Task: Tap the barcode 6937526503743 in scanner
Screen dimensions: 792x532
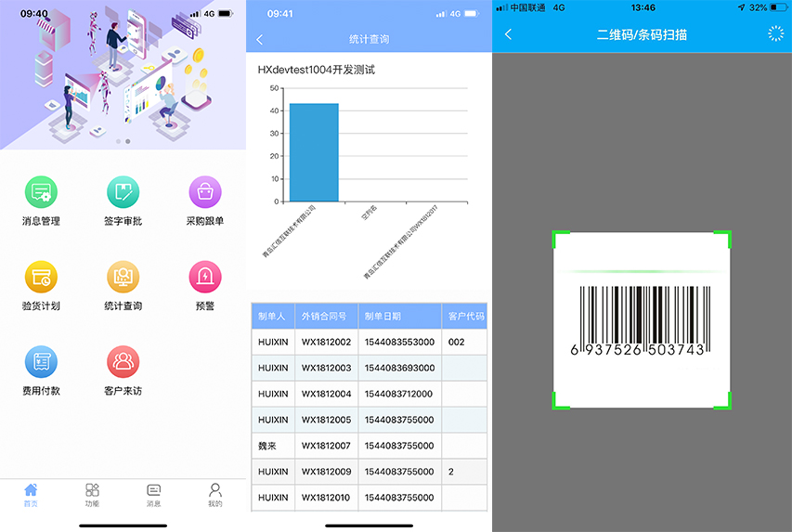Action: 642,320
